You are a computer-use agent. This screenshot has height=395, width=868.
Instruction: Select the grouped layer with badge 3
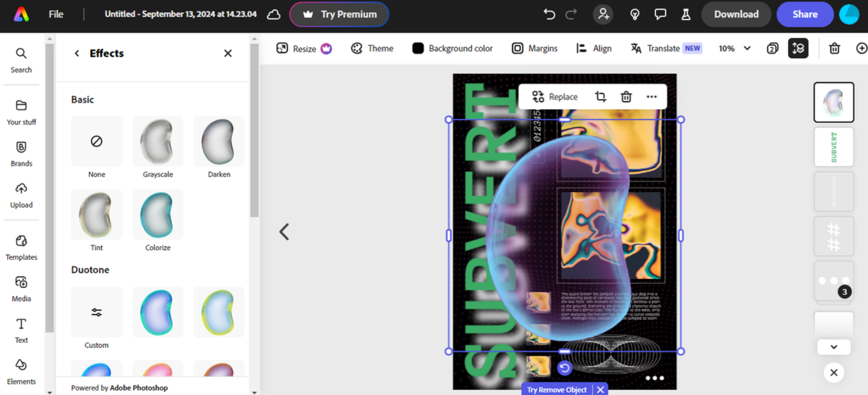pos(834,281)
